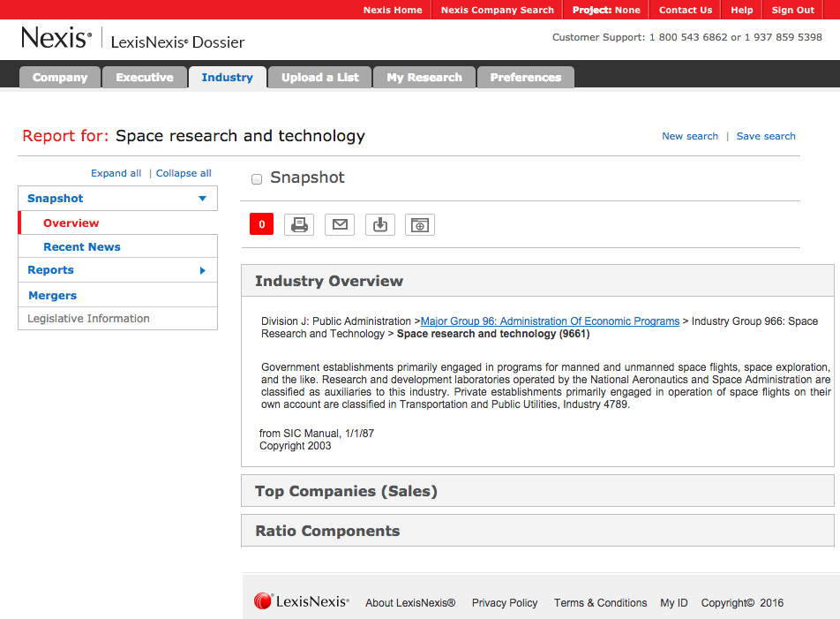840x619 pixels.
Task: Open Mergers in the sidebar
Action: [53, 295]
